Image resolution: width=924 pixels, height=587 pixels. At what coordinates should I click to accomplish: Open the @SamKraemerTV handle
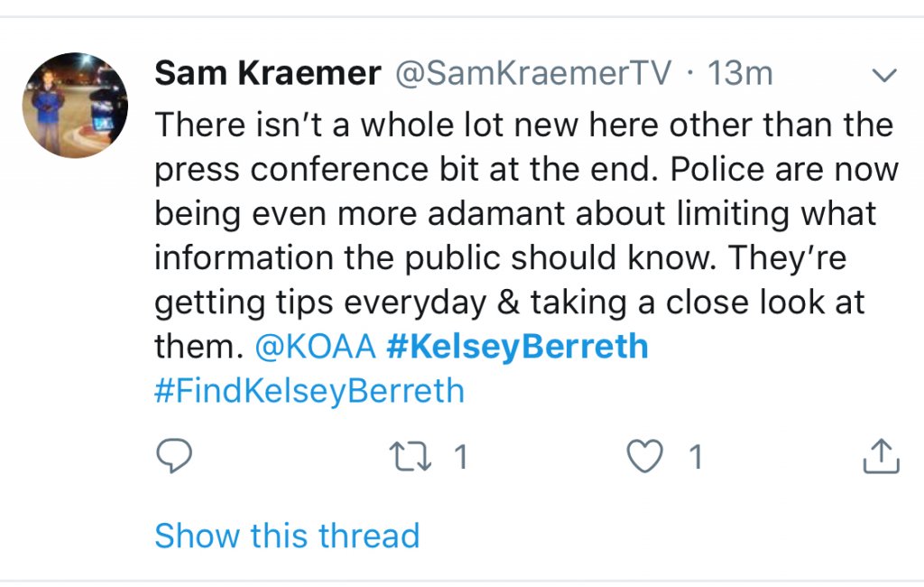point(532,74)
